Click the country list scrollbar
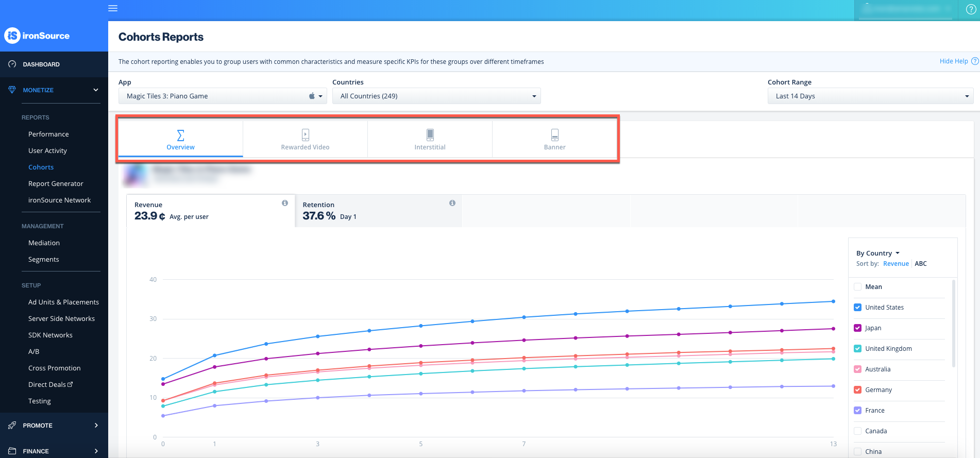 coord(954,325)
